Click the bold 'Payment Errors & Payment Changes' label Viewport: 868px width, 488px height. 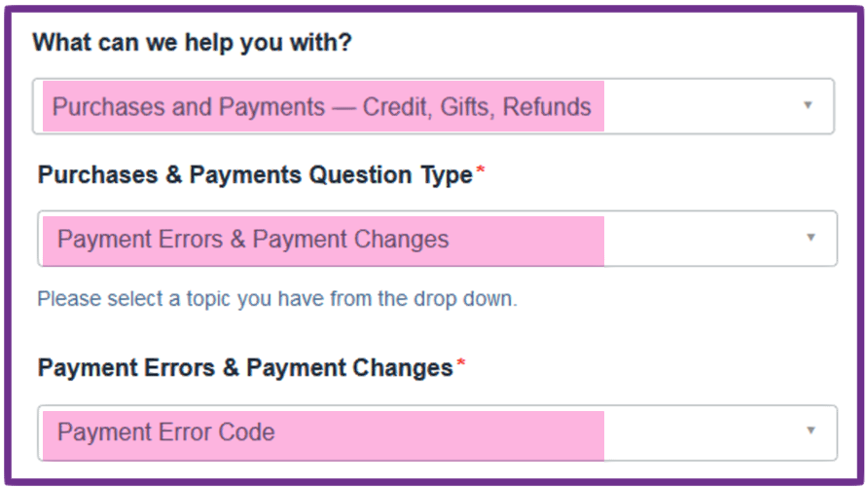pyautogui.click(x=245, y=368)
